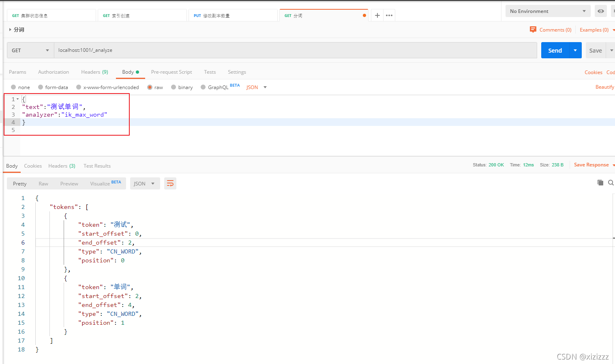
Task: Click the "token": "单词" response line
Action: [x=105, y=287]
